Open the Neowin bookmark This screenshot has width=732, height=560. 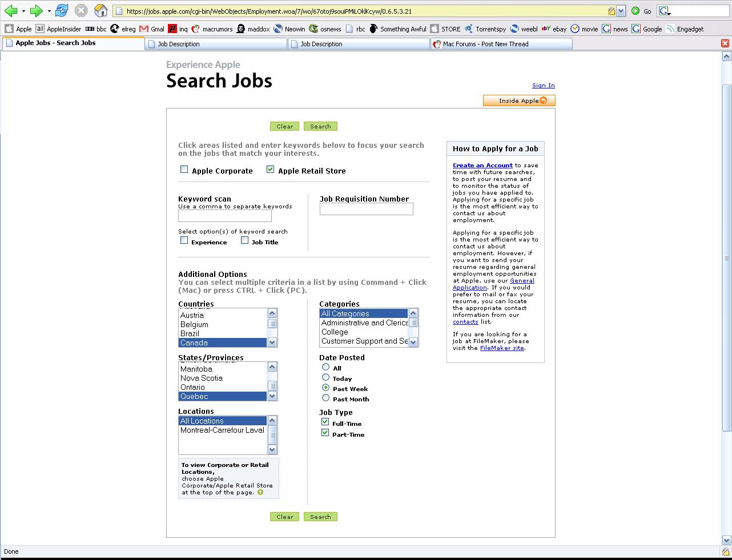[x=289, y=29]
